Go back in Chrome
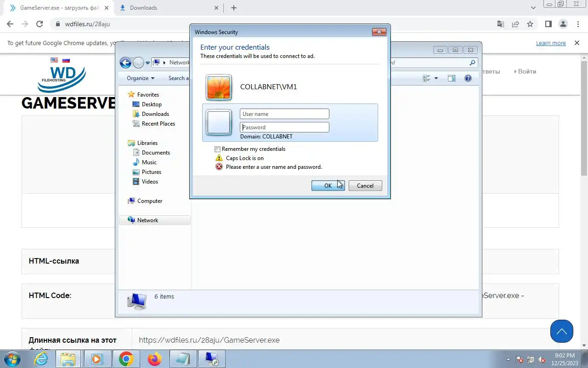This screenshot has width=588, height=368. tap(10, 24)
